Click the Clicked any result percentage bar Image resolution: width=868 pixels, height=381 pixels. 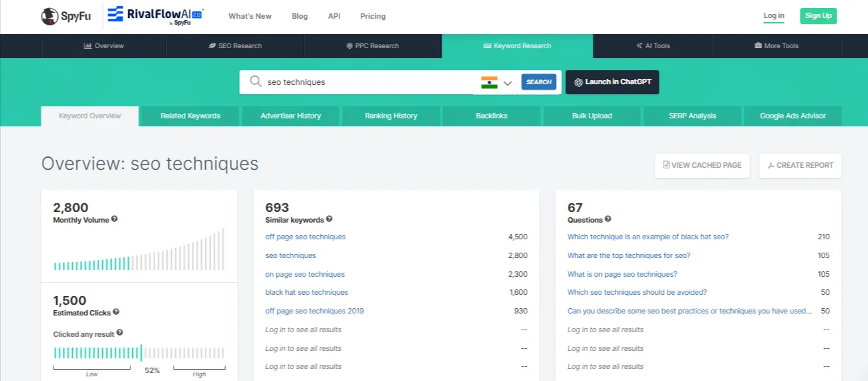pyautogui.click(x=138, y=353)
